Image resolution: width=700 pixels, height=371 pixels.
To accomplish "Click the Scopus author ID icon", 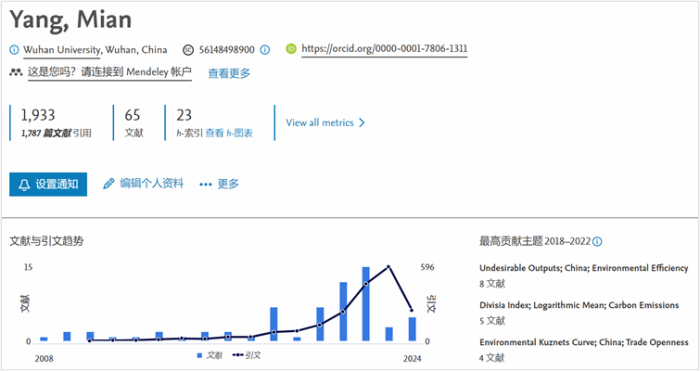I will point(188,50).
